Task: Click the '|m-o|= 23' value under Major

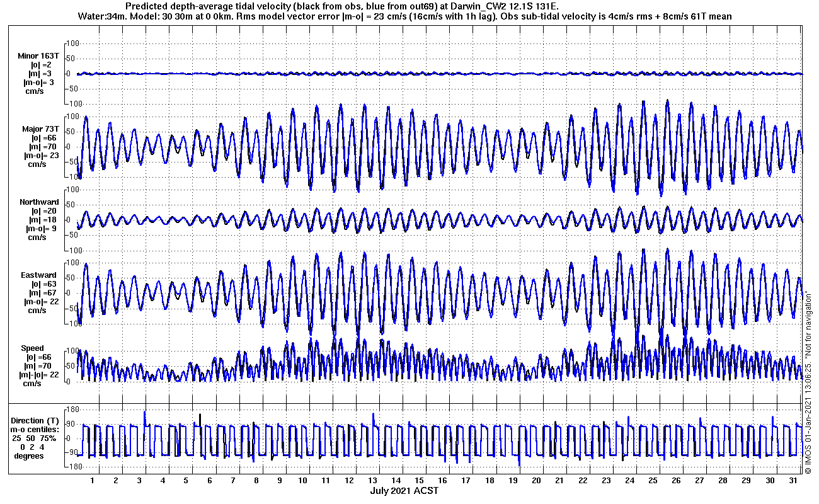Action: click(x=41, y=156)
